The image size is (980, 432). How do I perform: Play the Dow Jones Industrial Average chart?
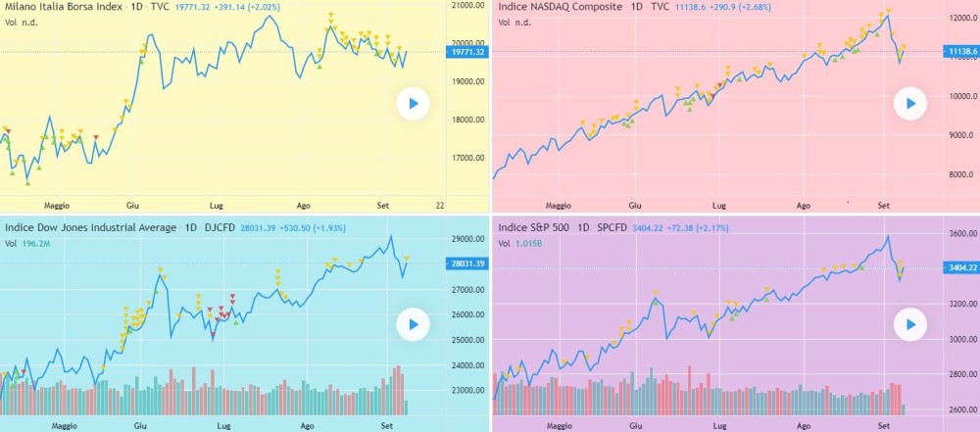(413, 324)
